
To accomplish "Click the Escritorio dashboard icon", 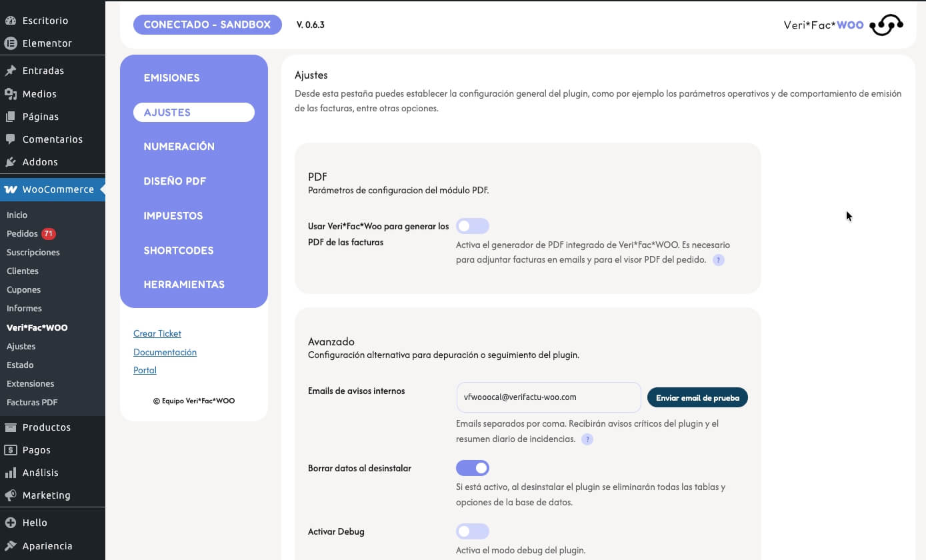I will coord(11,21).
